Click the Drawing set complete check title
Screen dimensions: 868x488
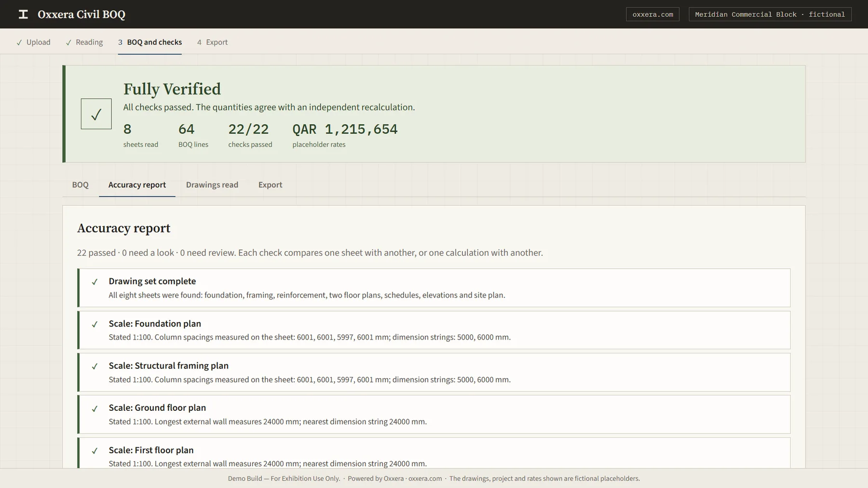152,281
